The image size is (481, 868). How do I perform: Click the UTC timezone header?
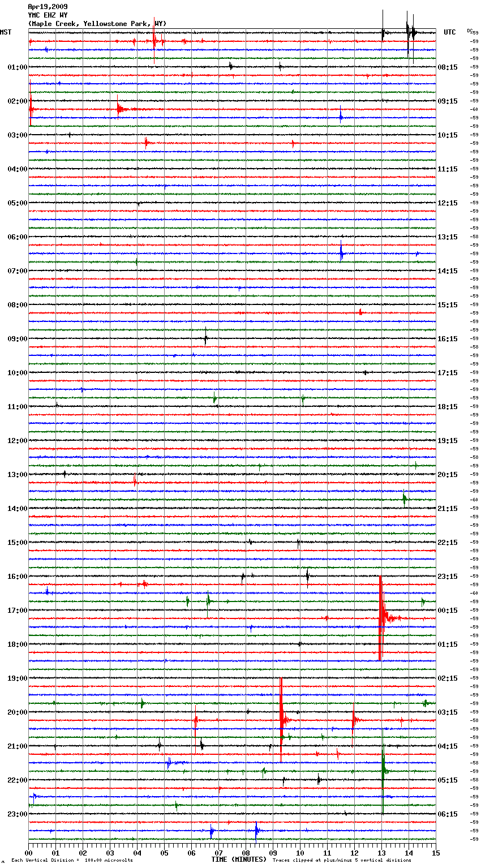(x=450, y=32)
